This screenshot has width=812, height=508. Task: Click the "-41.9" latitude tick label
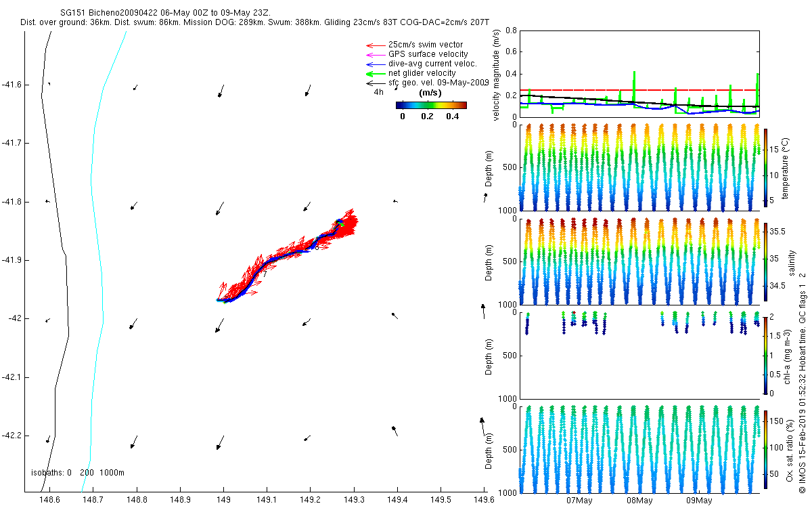11,260
